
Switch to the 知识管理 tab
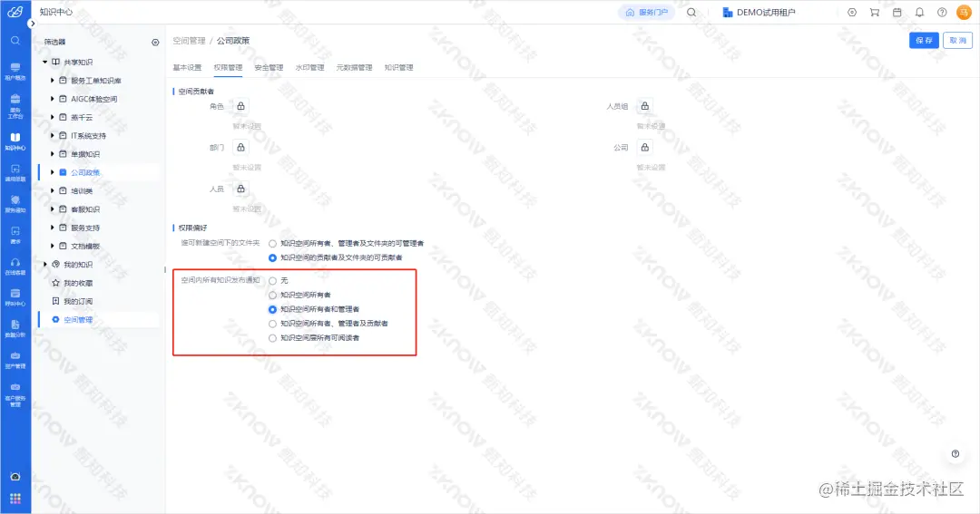coord(398,67)
